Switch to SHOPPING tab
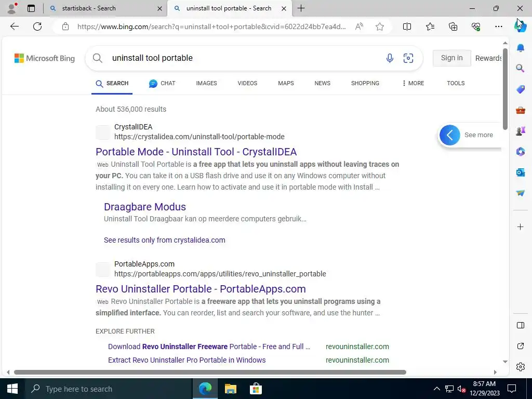Viewport: 532px width, 399px height. pos(365,84)
